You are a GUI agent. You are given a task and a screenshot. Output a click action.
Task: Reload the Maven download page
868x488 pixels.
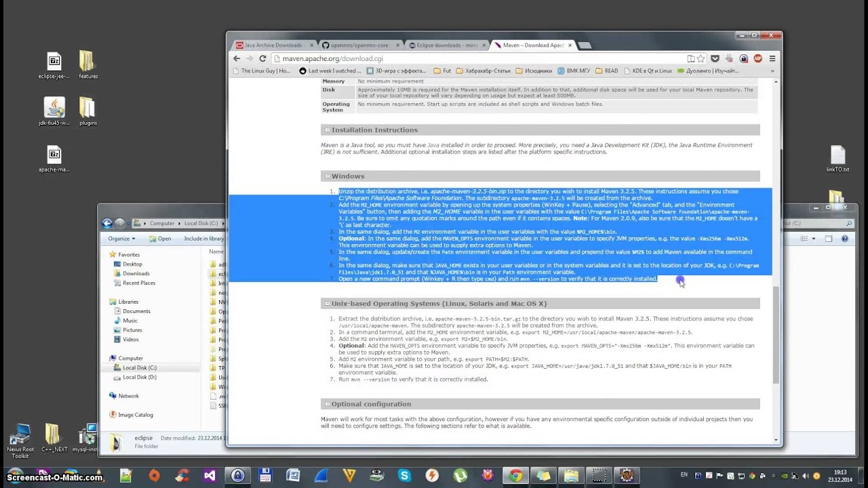click(x=262, y=58)
